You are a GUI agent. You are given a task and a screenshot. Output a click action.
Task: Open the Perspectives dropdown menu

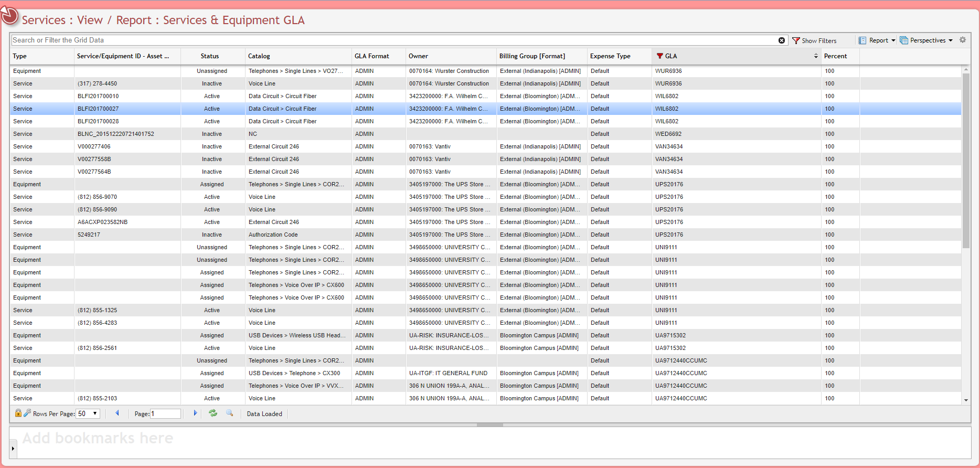(x=926, y=40)
